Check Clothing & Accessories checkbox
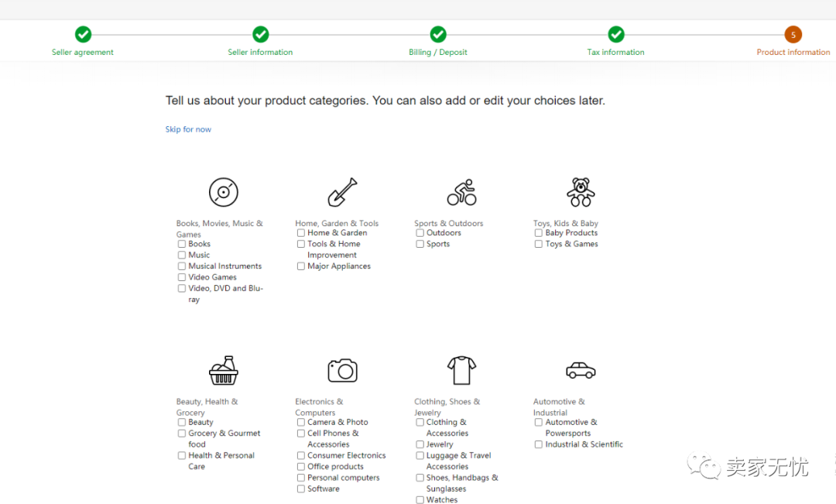836x504 pixels. [x=420, y=422]
